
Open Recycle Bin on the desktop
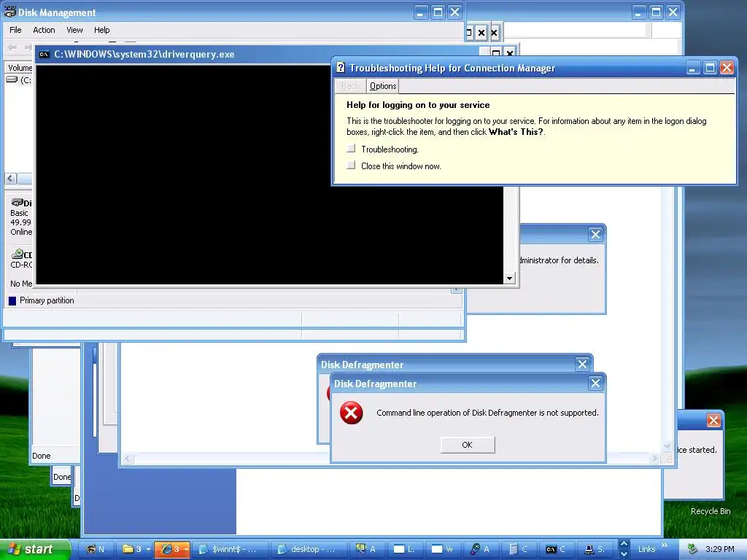(x=711, y=511)
